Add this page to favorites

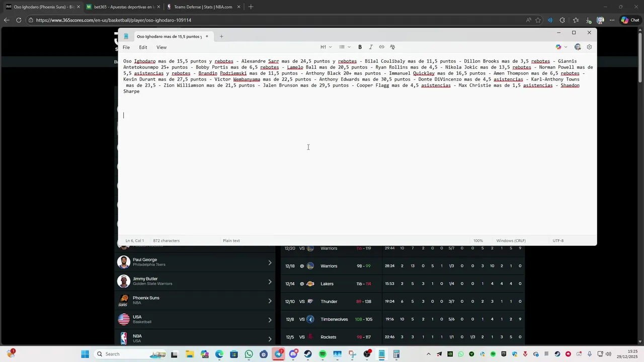pyautogui.click(x=538, y=20)
